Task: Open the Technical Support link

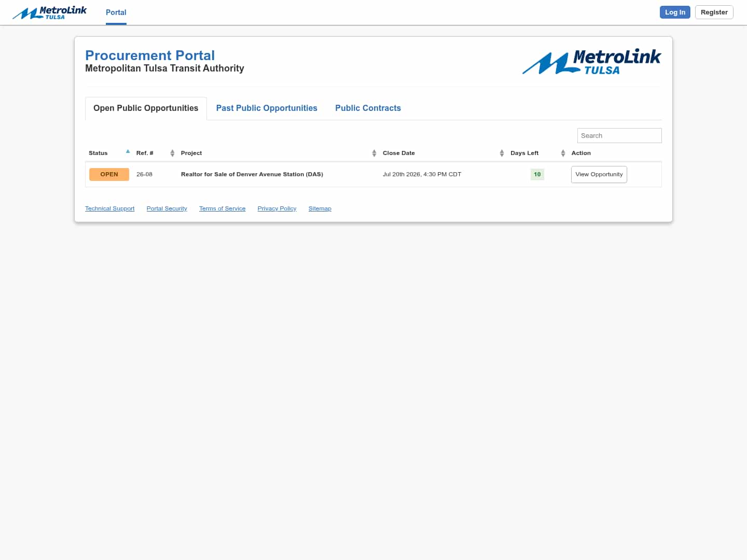Action: pos(109,208)
